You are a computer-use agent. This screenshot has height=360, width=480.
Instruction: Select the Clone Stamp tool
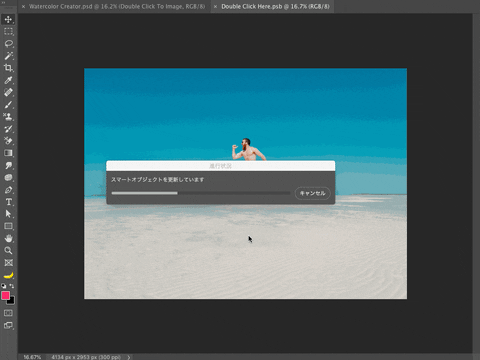coord(8,117)
